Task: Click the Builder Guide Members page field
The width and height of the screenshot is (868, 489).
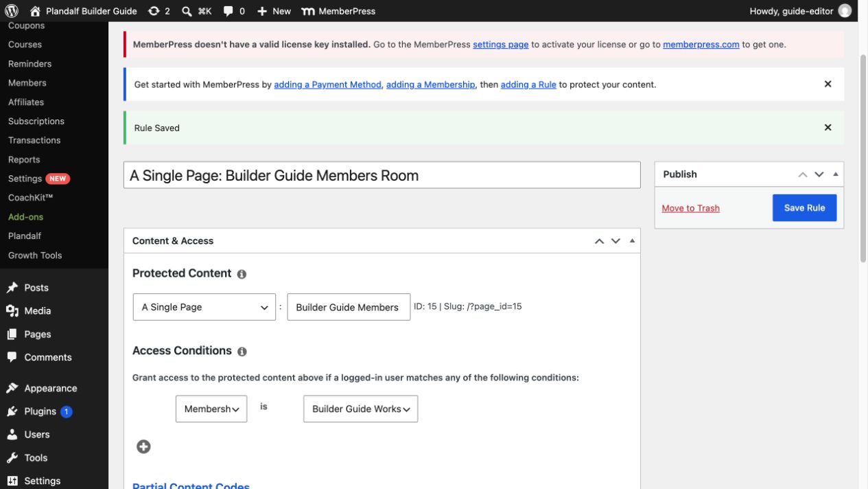Action: click(x=349, y=307)
